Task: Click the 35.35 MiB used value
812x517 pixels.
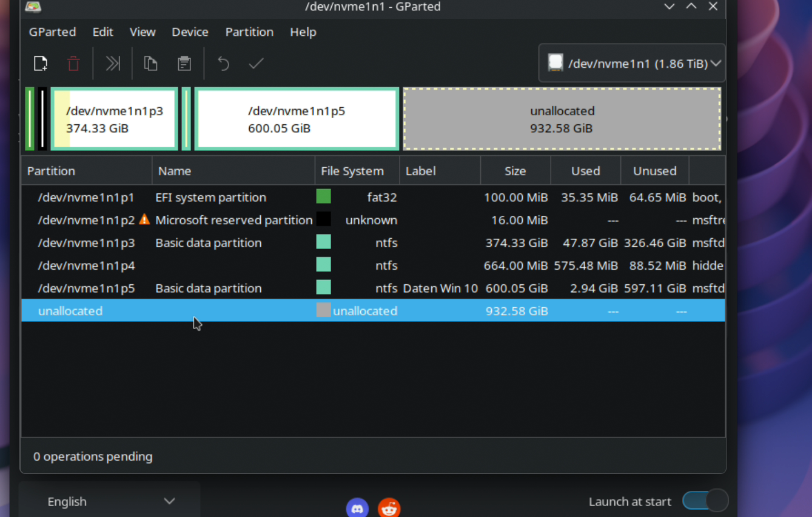Action: coord(589,198)
